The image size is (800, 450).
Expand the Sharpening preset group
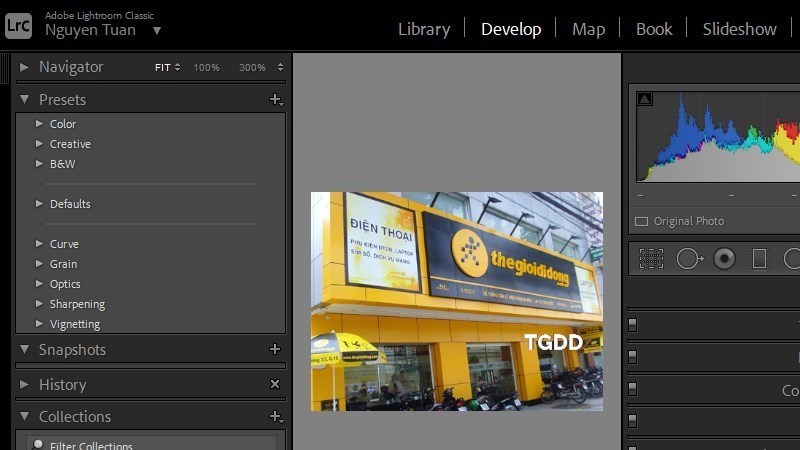39,304
